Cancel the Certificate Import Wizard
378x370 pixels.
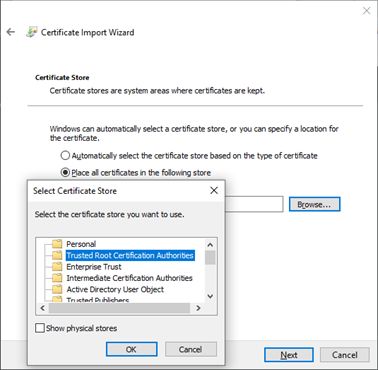coord(345,355)
